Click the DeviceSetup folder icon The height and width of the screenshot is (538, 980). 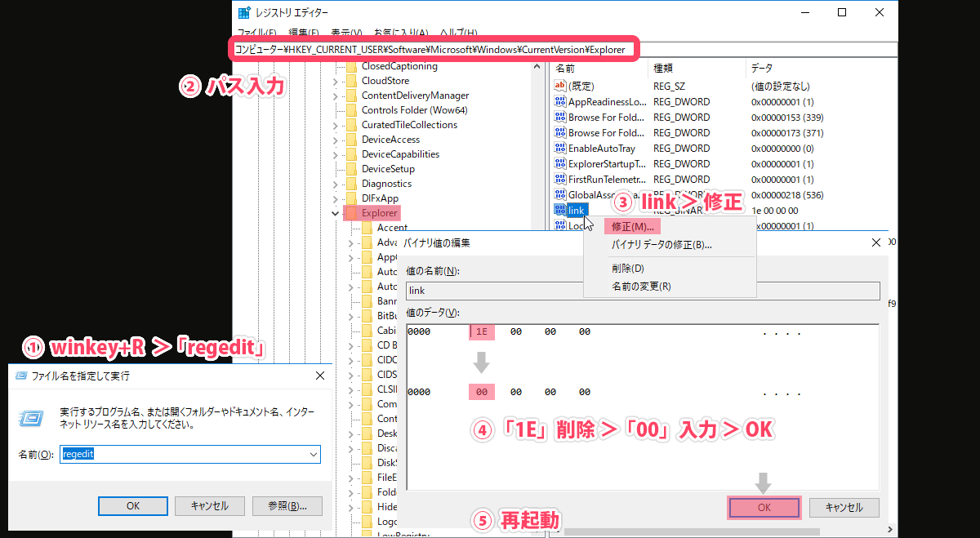[x=352, y=169]
